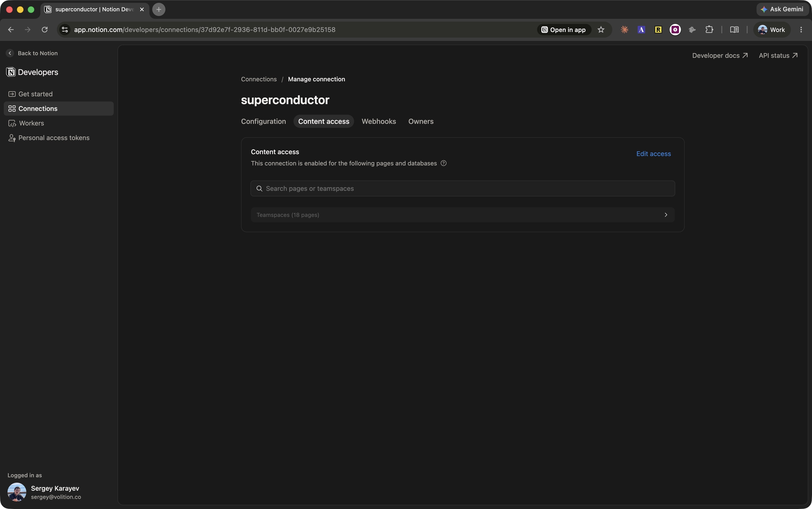Click the Manage connection breadcrumb text
The image size is (812, 509).
pyautogui.click(x=316, y=79)
